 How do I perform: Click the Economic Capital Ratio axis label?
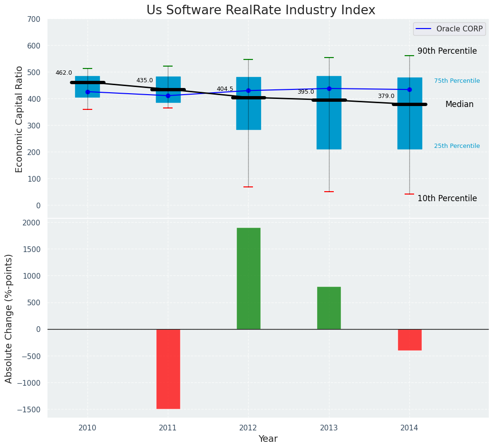pos(19,119)
